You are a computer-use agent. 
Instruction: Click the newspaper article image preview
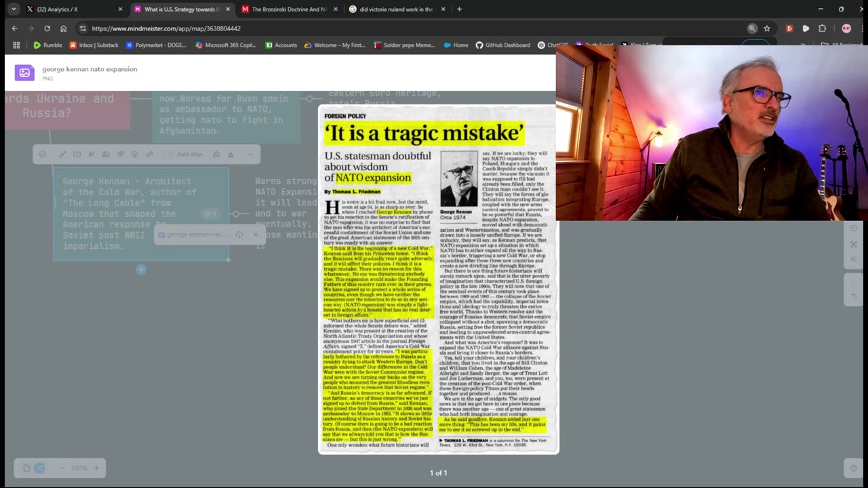coord(439,279)
